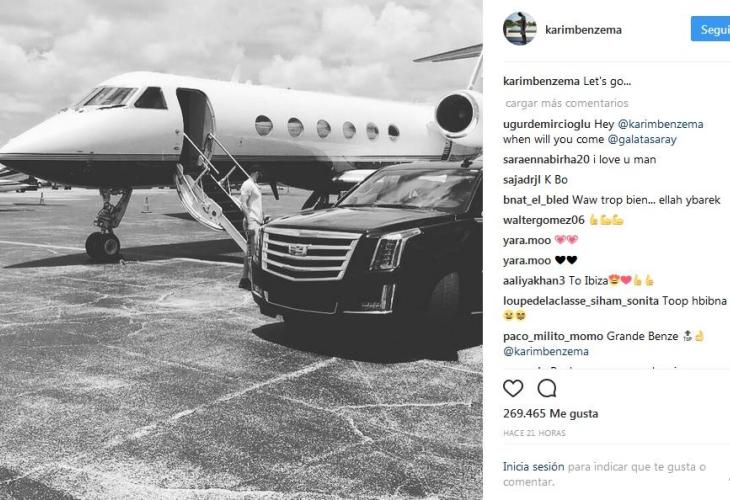
Task: Expand 'cargar más comentarios' to load more
Action: (x=567, y=103)
